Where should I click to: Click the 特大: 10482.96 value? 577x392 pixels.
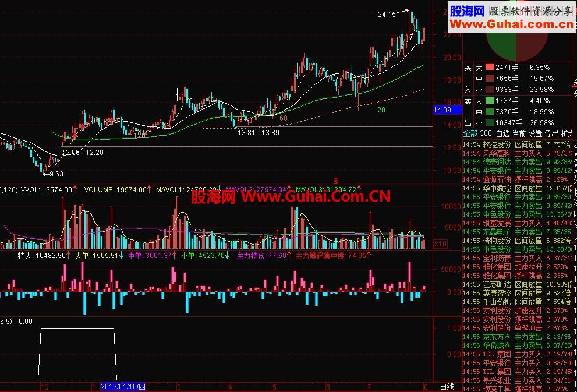tap(44, 256)
